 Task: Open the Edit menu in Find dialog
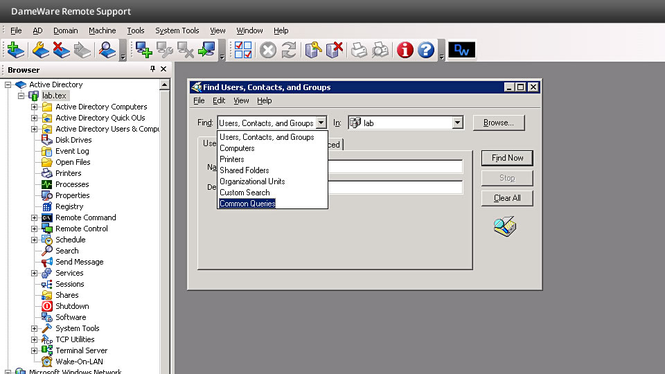(219, 100)
